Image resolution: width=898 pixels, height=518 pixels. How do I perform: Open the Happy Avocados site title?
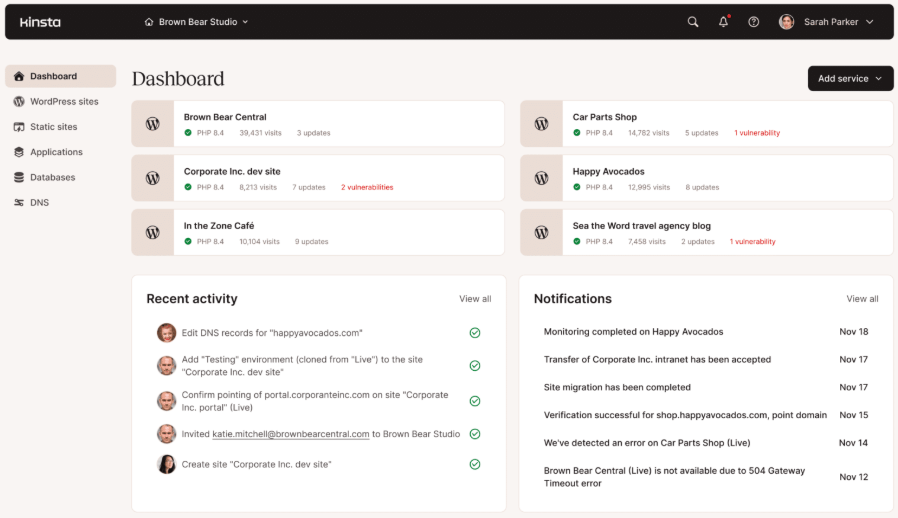click(608, 171)
